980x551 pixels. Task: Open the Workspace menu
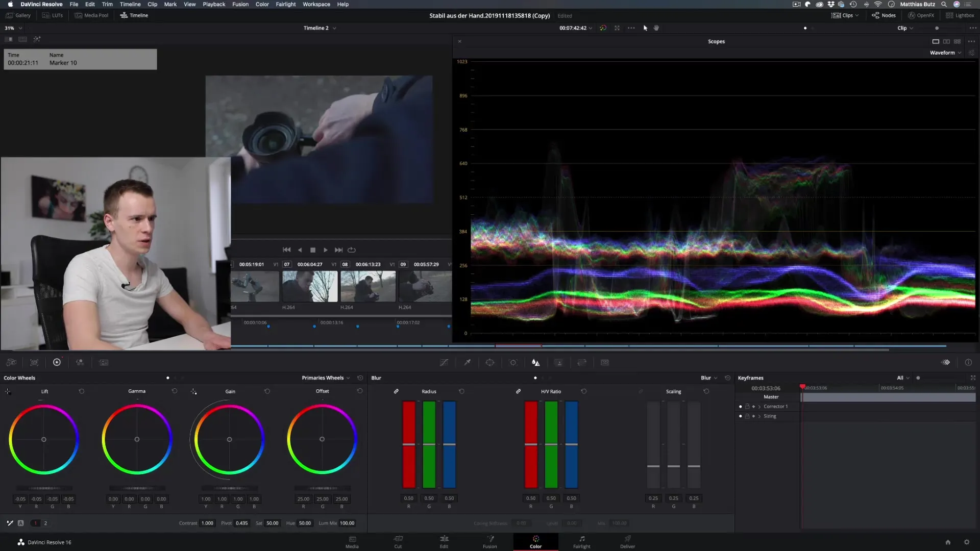(316, 4)
